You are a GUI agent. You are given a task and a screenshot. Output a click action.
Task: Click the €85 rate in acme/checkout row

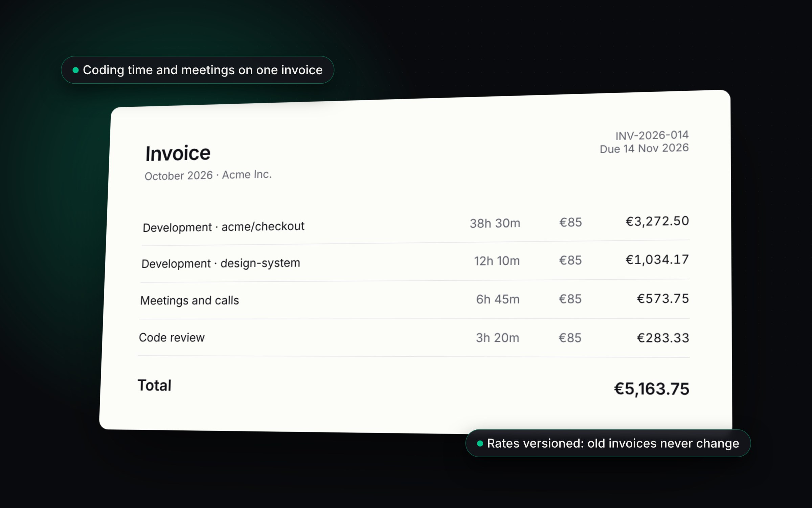click(571, 222)
